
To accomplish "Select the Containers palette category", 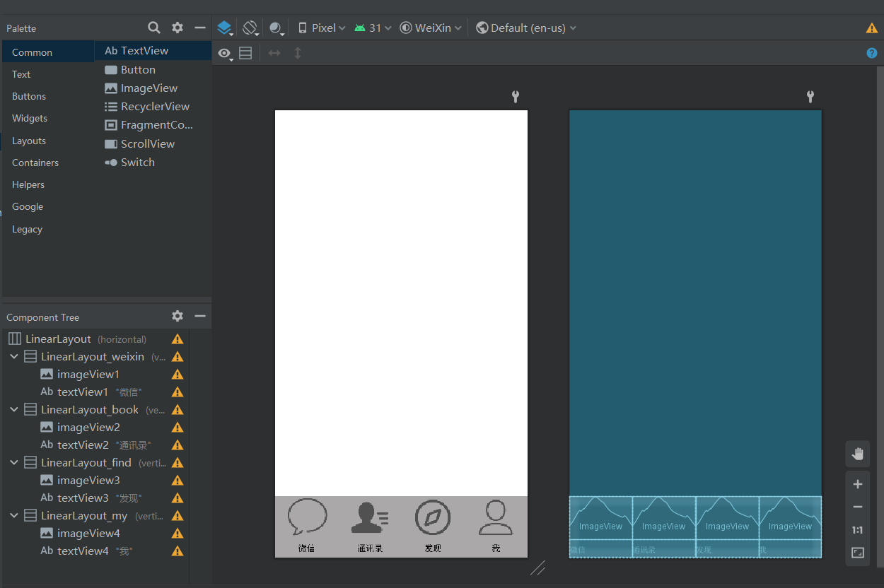I will (48, 163).
